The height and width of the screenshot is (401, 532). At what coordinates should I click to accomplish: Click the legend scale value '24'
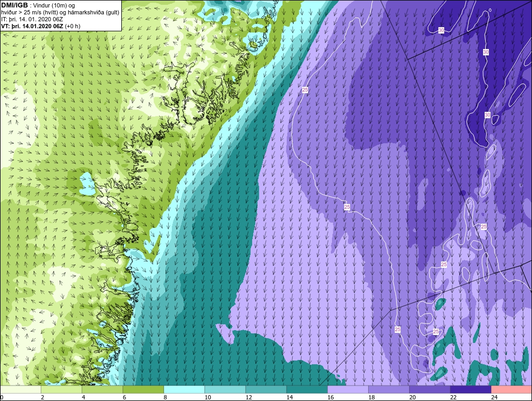pos(494,397)
